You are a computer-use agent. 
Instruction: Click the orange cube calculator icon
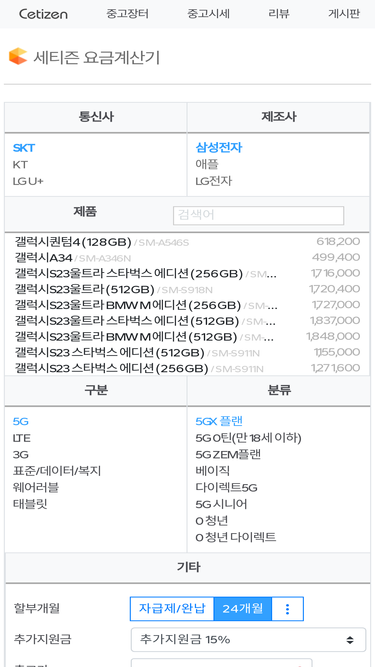click(18, 56)
